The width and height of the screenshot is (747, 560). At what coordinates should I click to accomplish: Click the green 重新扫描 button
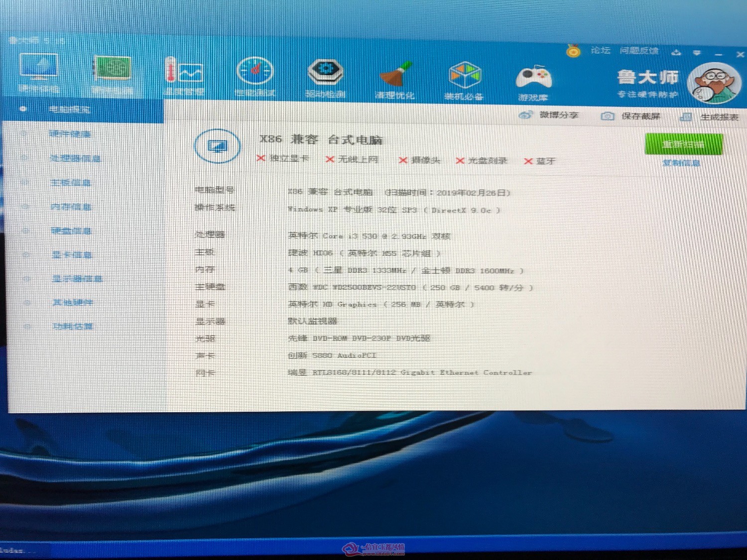click(x=683, y=144)
